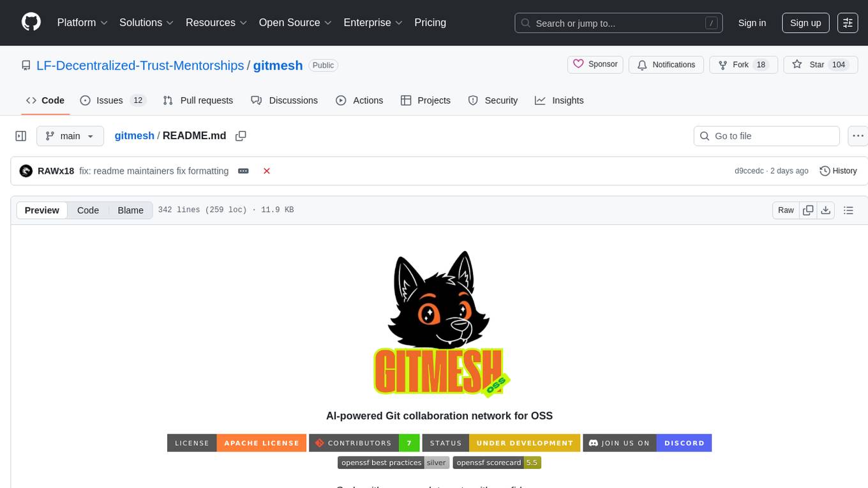Open the openssf best practices silver badge
The width and height of the screenshot is (868, 488).
[393, 462]
